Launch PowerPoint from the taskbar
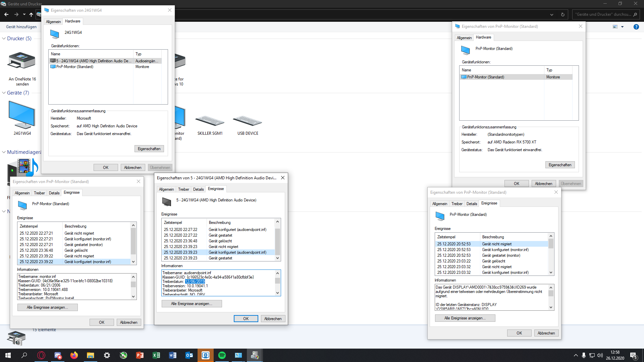This screenshot has height=362, width=644. click(140, 355)
